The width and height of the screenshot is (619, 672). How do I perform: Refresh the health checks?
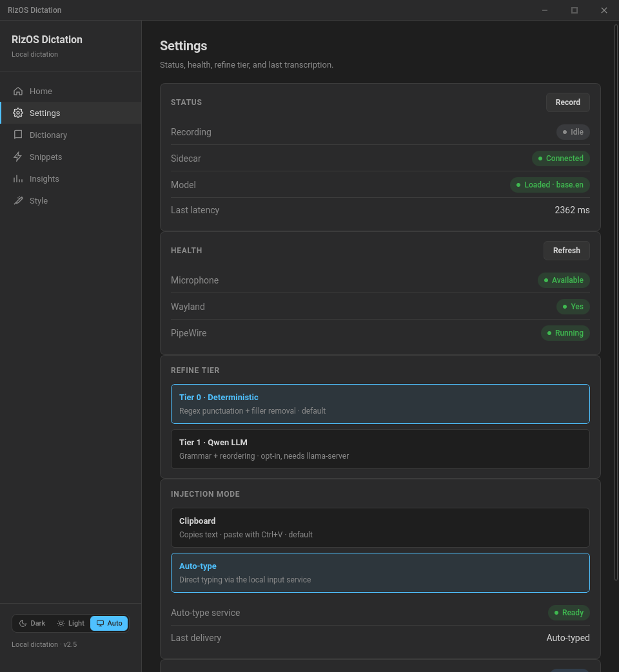[x=566, y=250]
